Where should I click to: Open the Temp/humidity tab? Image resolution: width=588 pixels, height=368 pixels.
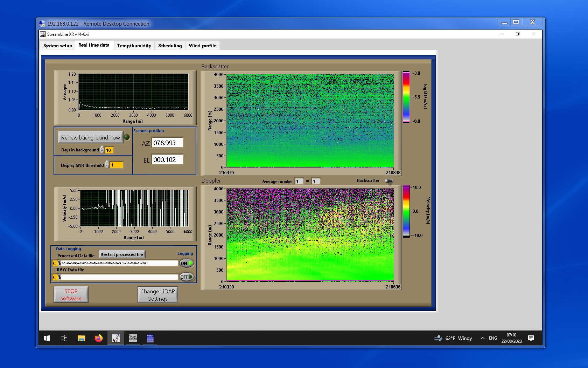[134, 46]
